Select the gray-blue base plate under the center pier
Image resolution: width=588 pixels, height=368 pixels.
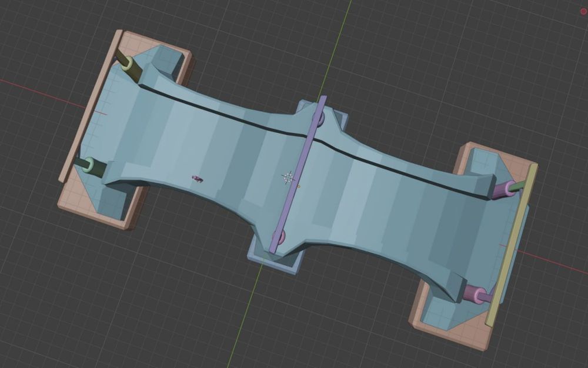point(276,261)
